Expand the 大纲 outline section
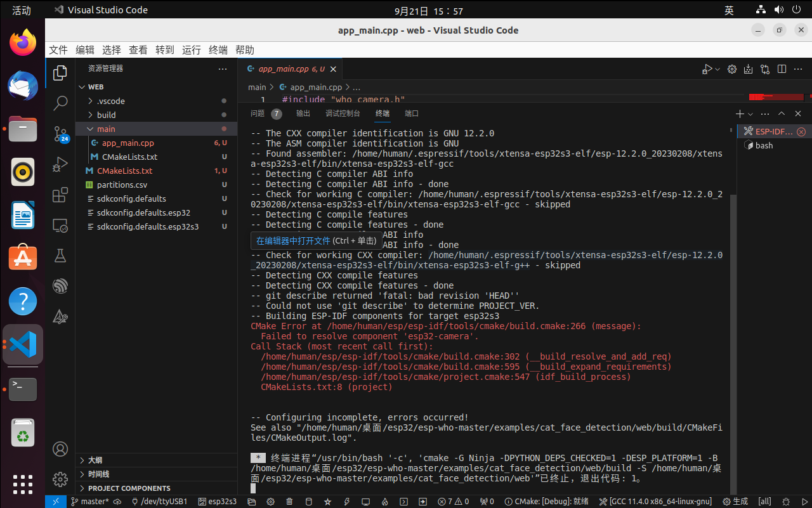Image resolution: width=812 pixels, height=508 pixels. pyautogui.click(x=155, y=460)
